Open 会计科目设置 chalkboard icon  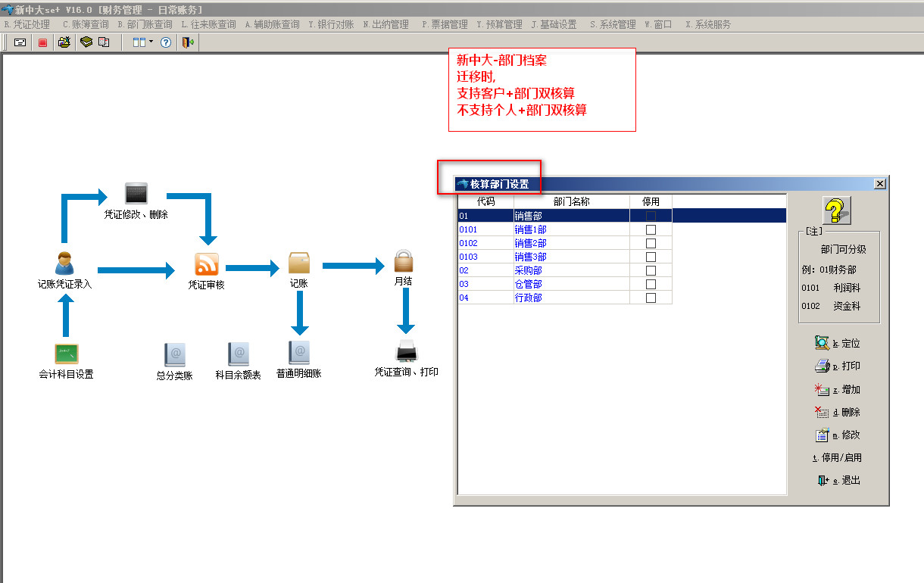point(66,354)
